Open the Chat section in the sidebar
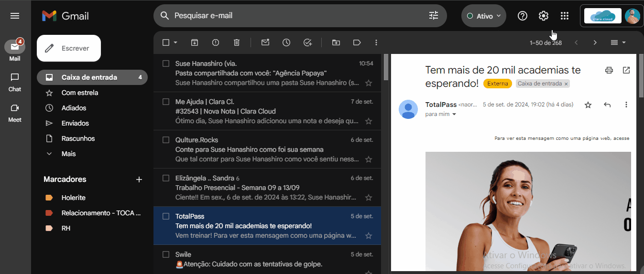 point(15,82)
